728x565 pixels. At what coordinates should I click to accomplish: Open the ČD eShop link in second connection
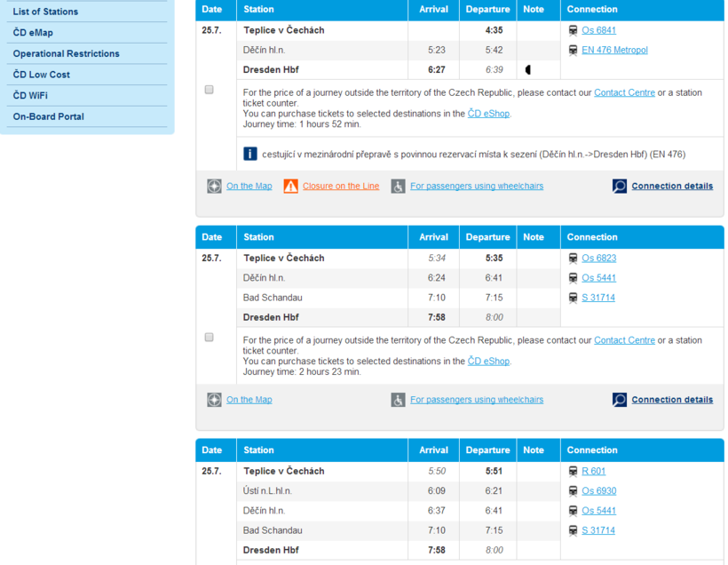[488, 362]
